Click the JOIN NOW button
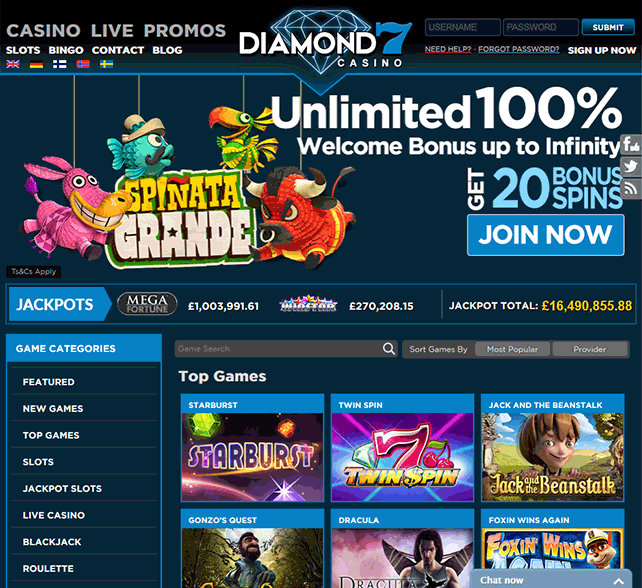The width and height of the screenshot is (642, 588). [546, 235]
